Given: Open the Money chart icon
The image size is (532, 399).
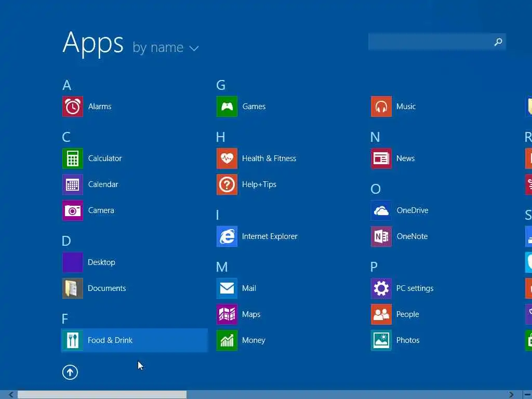Looking at the screenshot, I should [x=227, y=340].
